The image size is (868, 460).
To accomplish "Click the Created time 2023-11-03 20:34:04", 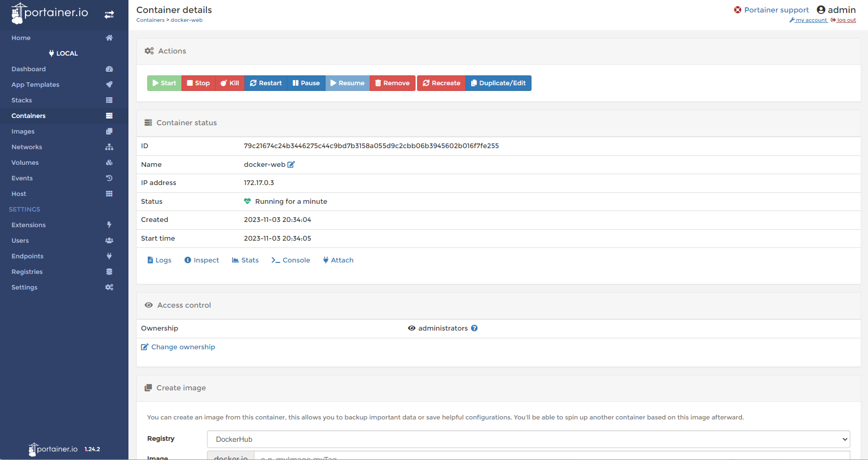I will pyautogui.click(x=278, y=220).
